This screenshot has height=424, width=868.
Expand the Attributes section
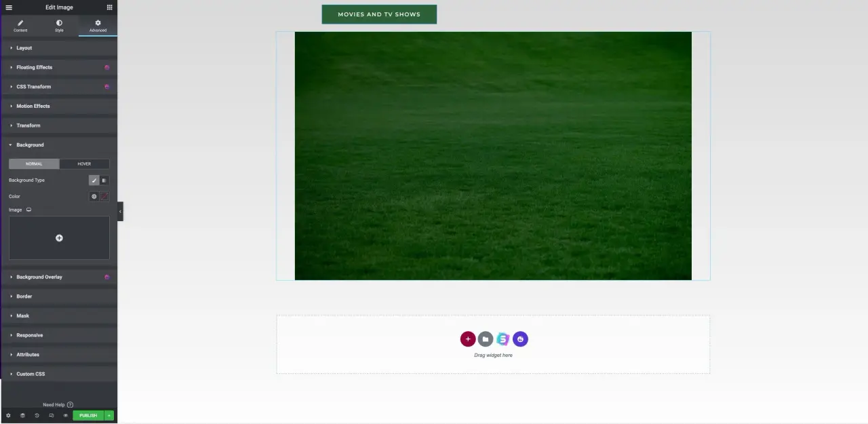click(x=59, y=354)
